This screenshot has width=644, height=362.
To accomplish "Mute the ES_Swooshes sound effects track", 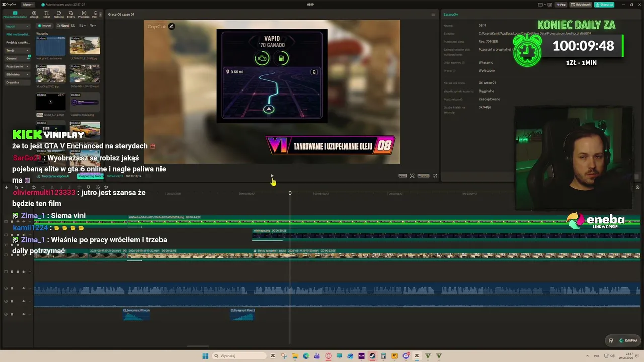I will point(24,314).
